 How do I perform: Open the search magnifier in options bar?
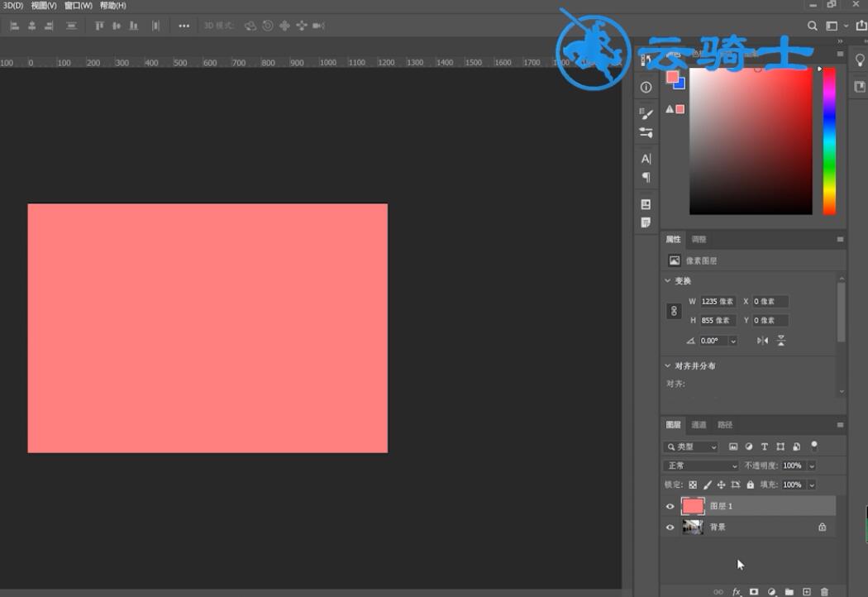tap(812, 26)
